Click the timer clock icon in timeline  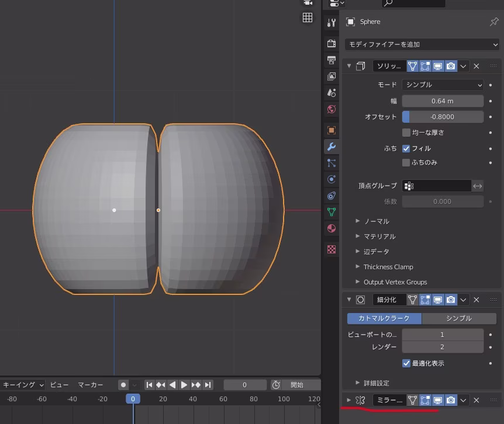[276, 385]
